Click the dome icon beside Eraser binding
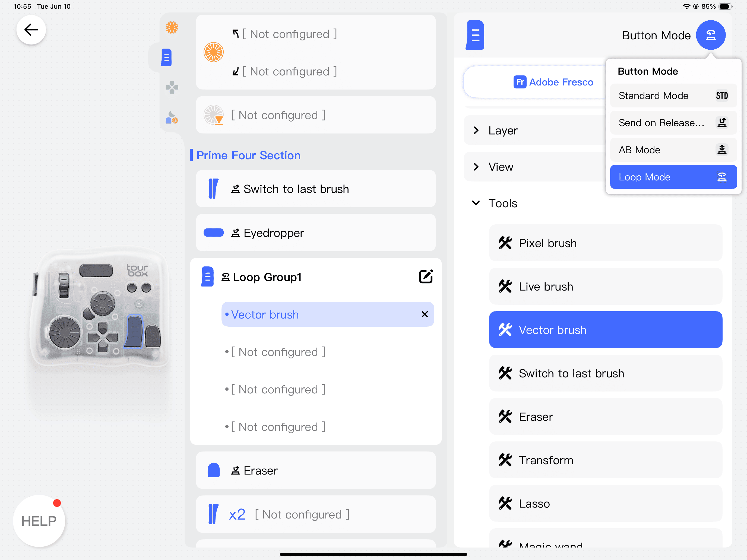 pos(213,470)
